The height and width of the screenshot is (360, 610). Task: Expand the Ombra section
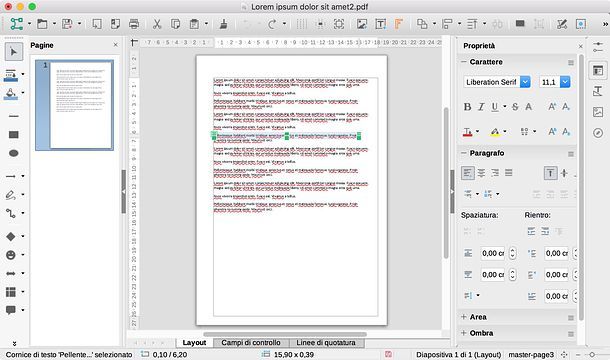464,333
